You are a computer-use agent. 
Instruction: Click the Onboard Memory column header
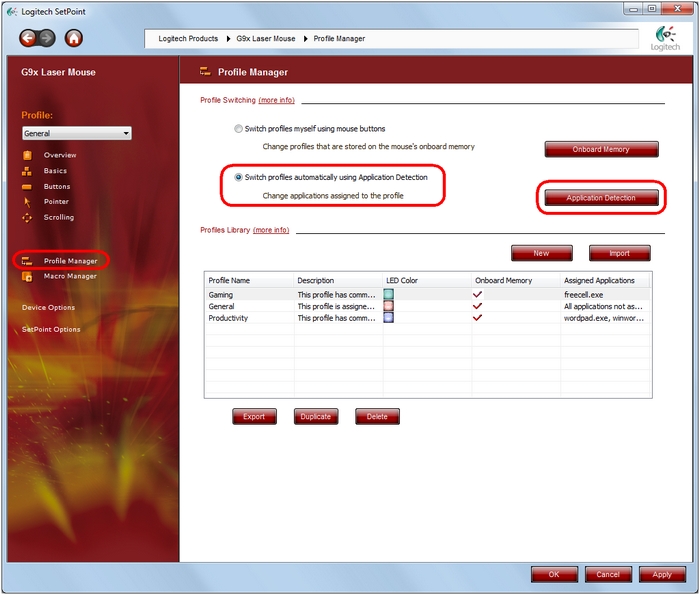point(516,280)
